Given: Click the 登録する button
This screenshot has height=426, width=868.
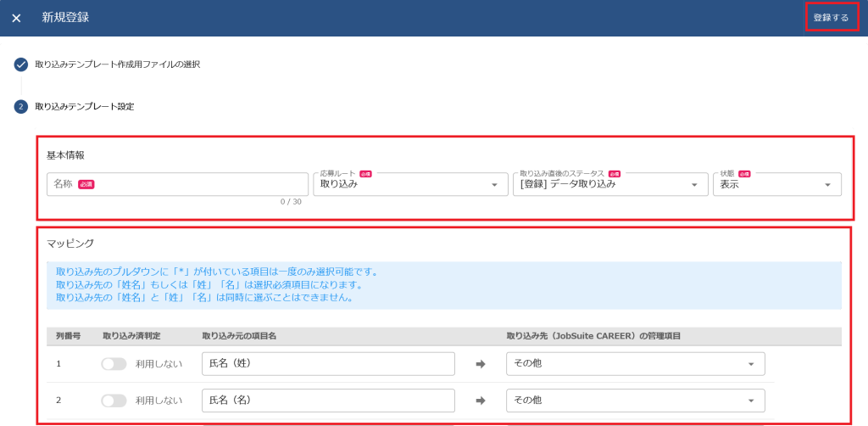Looking at the screenshot, I should point(830,18).
